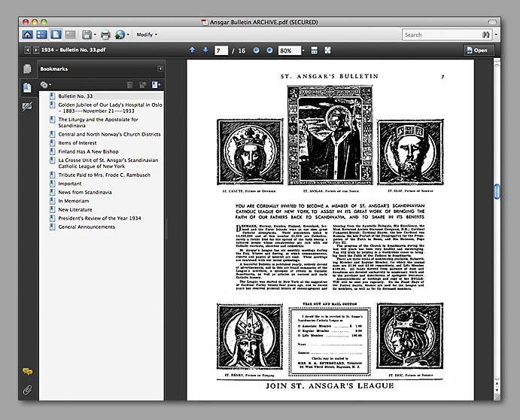Image resolution: width=520 pixels, height=420 pixels.
Task: Click the St. Olaf portrait illustration
Action: click(x=411, y=152)
